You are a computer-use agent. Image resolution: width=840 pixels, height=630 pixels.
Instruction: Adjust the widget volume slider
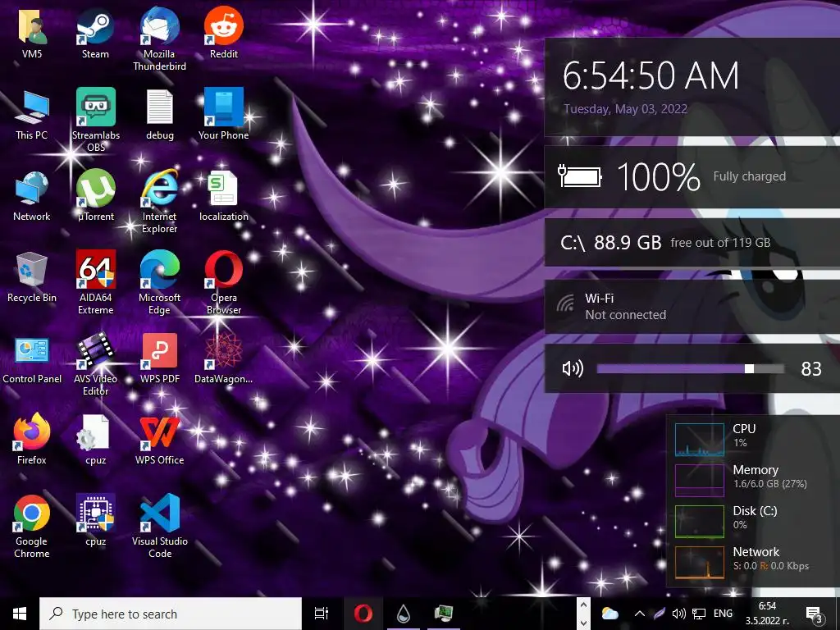(691, 368)
